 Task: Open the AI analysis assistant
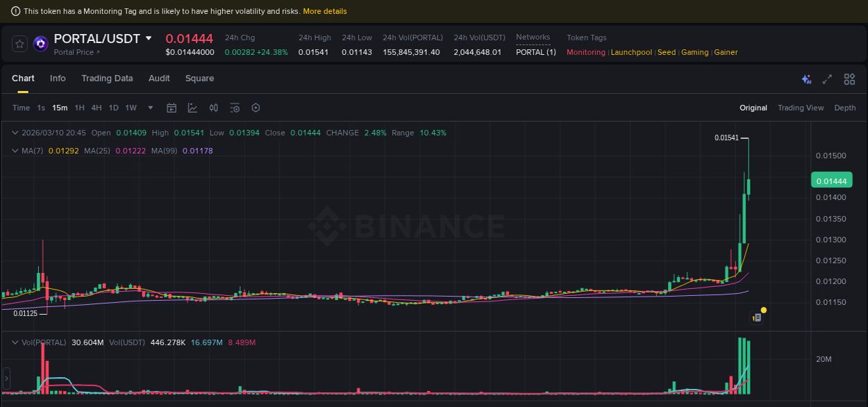[x=806, y=79]
